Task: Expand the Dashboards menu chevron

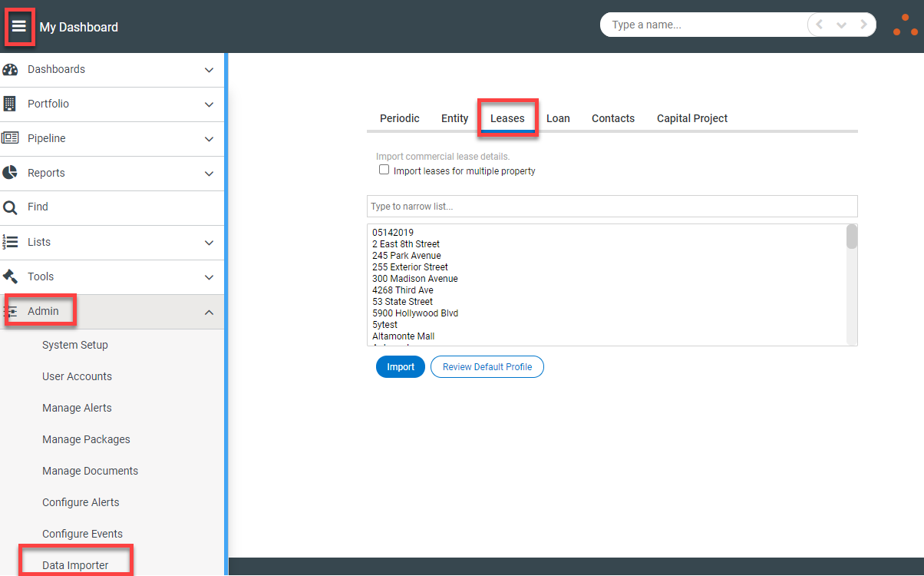Action: (209, 70)
